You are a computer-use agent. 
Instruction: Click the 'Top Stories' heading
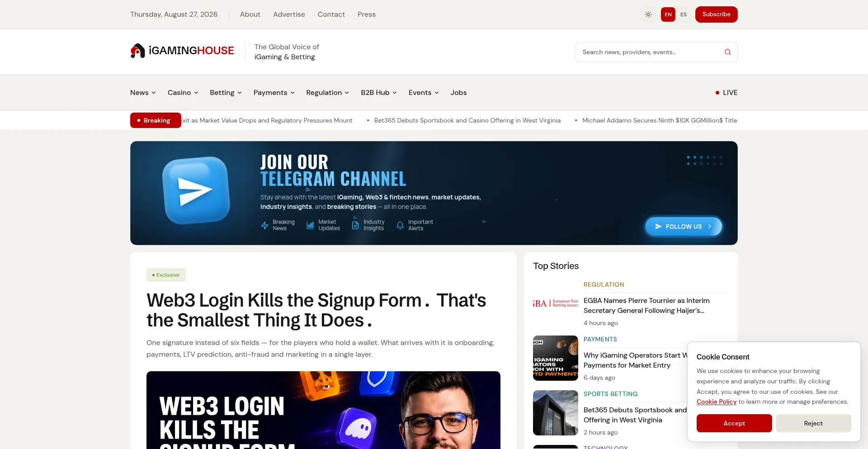(556, 266)
